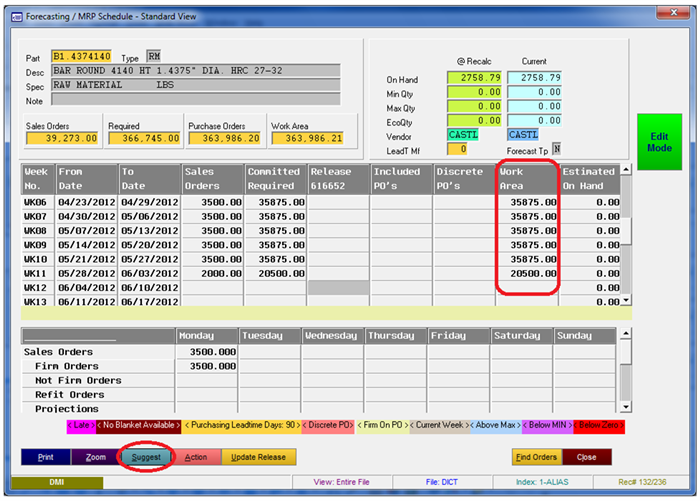Click the Discrete PO legend swatch
700x501 pixels.
[328, 426]
